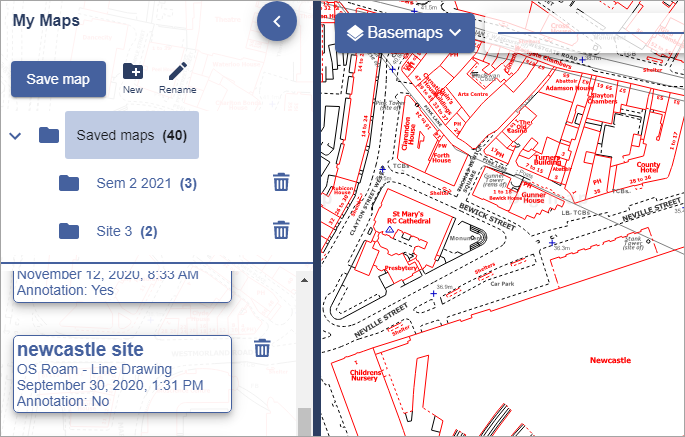This screenshot has height=437, width=685.
Task: Click the BEWICK STREET map label
Action: pyautogui.click(x=487, y=217)
